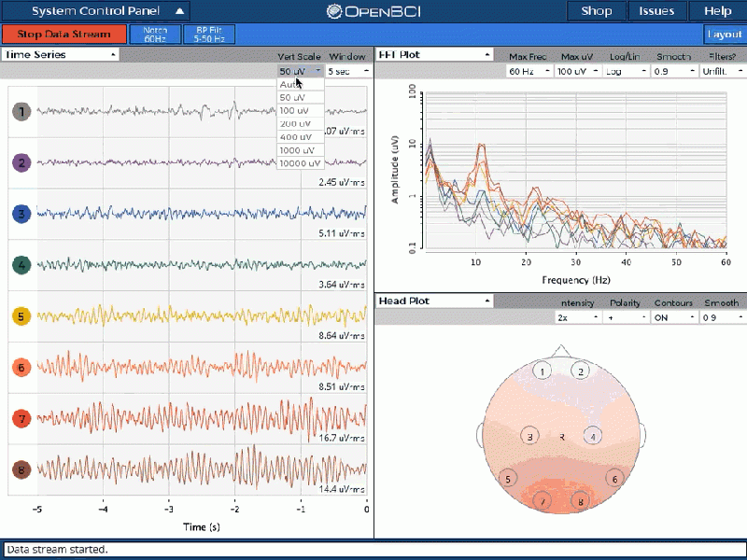This screenshot has height=560, width=747.
Task: Expand the System Control Panel
Action: (96, 11)
